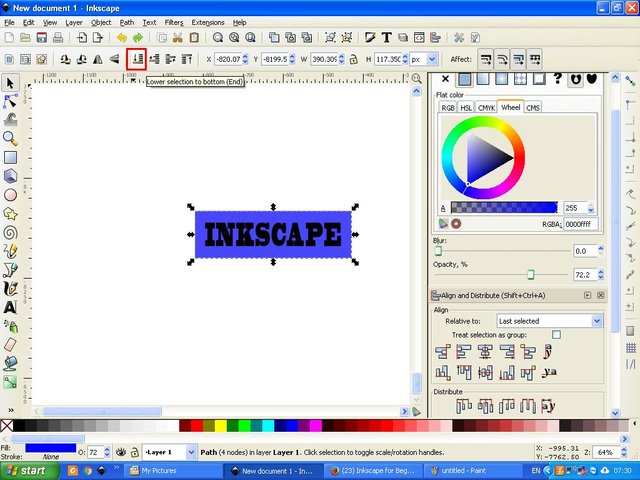Click Center on vertical axis button

485,351
